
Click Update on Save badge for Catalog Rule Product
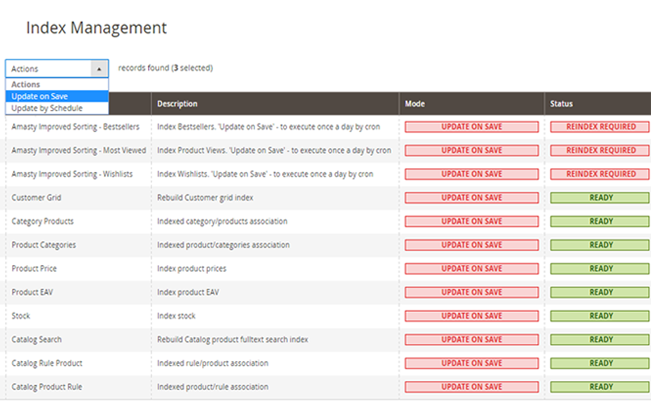point(471,362)
